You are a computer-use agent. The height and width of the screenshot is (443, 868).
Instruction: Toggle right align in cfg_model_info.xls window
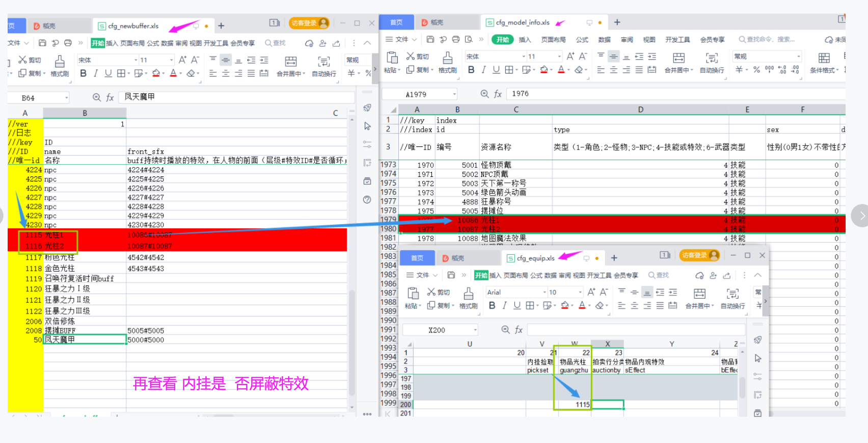[x=626, y=70]
